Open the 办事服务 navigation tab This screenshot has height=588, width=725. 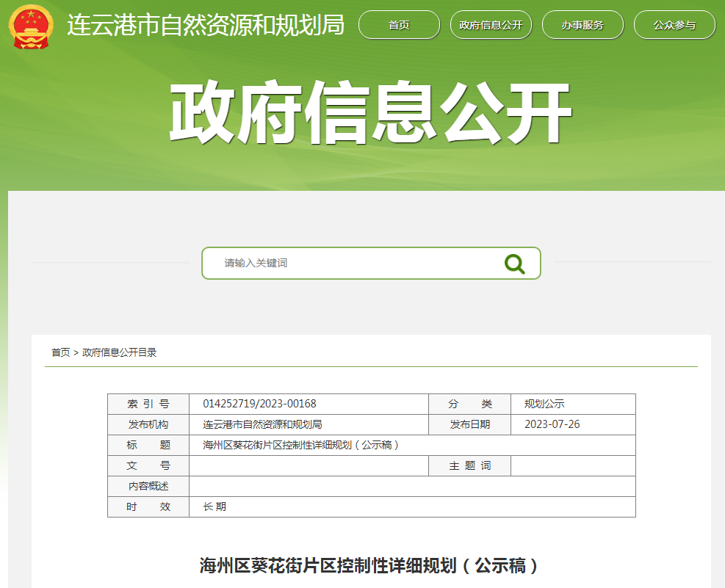click(x=582, y=25)
